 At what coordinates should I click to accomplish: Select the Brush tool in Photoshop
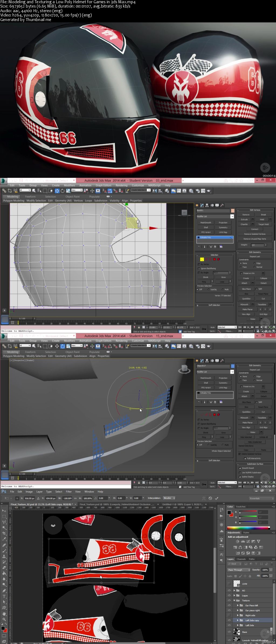tap(4, 551)
